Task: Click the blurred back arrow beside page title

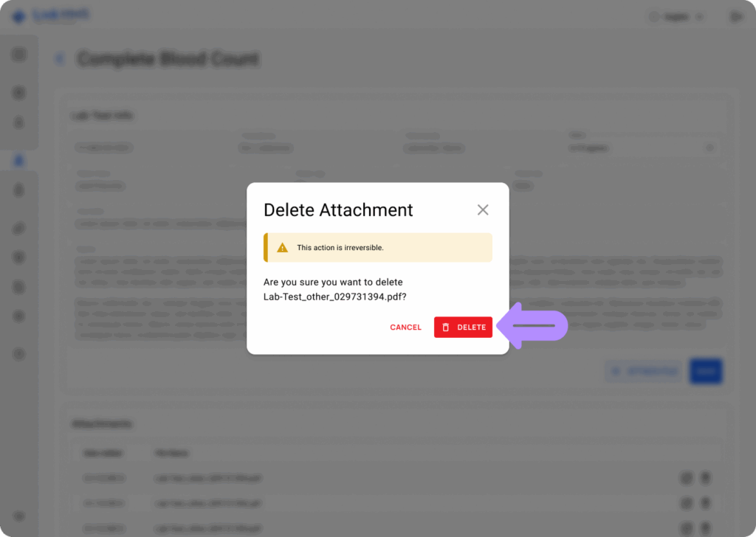Action: [60, 59]
